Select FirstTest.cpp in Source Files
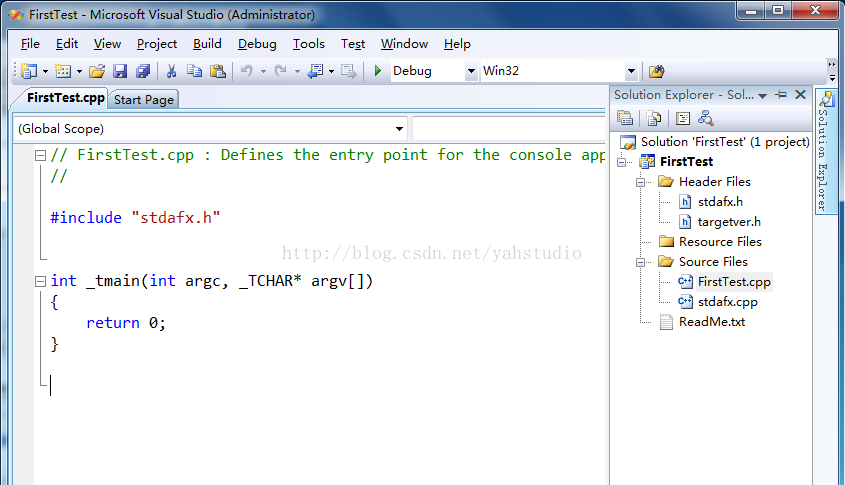 (x=734, y=282)
